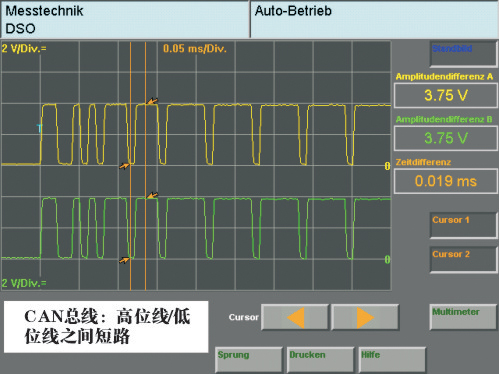Screen dimensions: 499x374
Task: Click the Sprung button
Action: 249,360
